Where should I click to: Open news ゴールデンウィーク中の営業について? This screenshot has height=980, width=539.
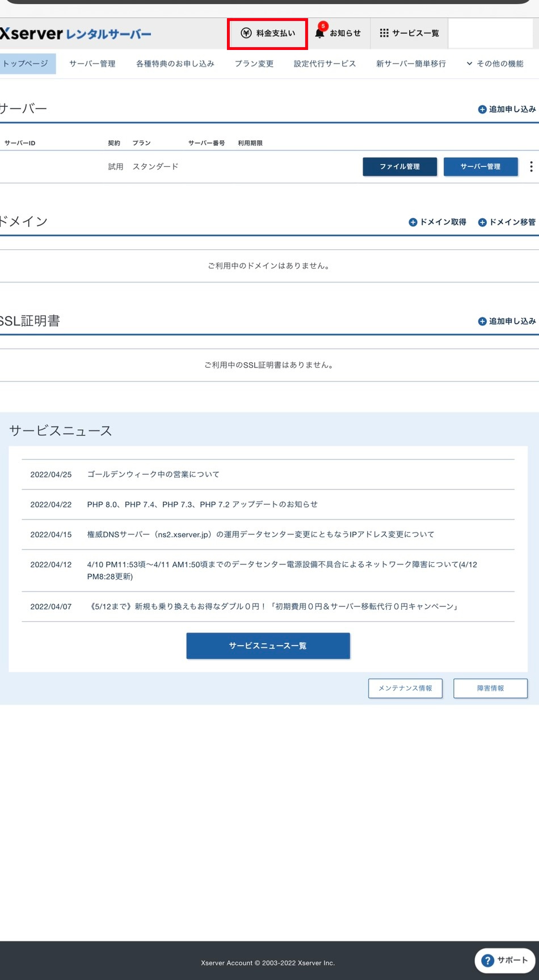153,474
